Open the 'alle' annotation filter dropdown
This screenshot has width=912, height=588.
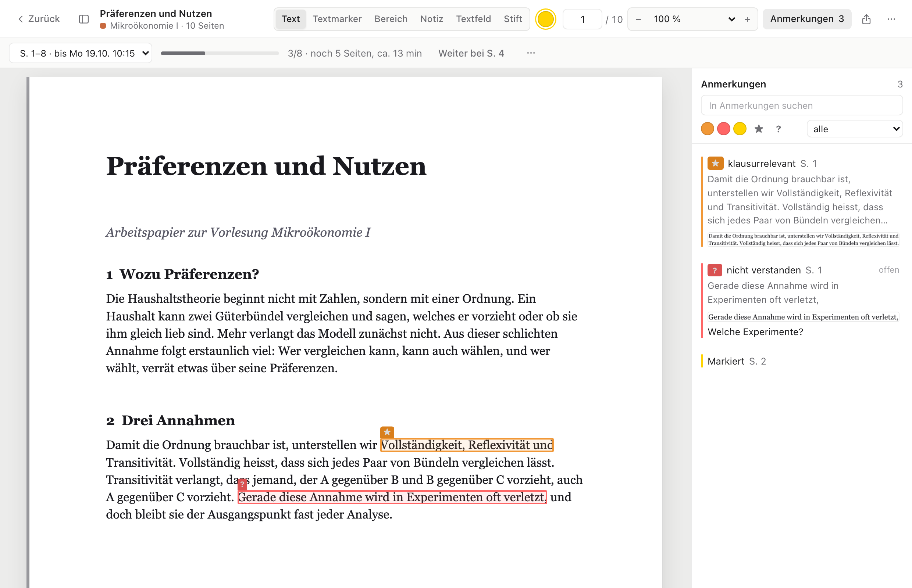pyautogui.click(x=854, y=129)
